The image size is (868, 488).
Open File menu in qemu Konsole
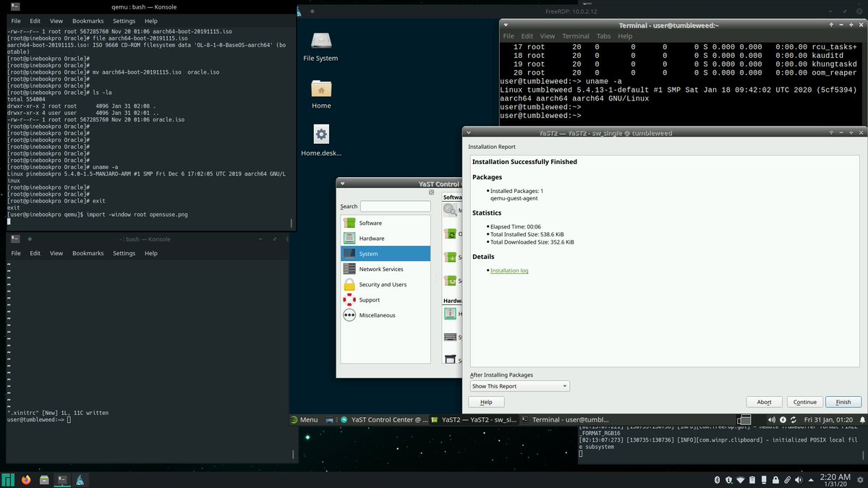pos(16,21)
